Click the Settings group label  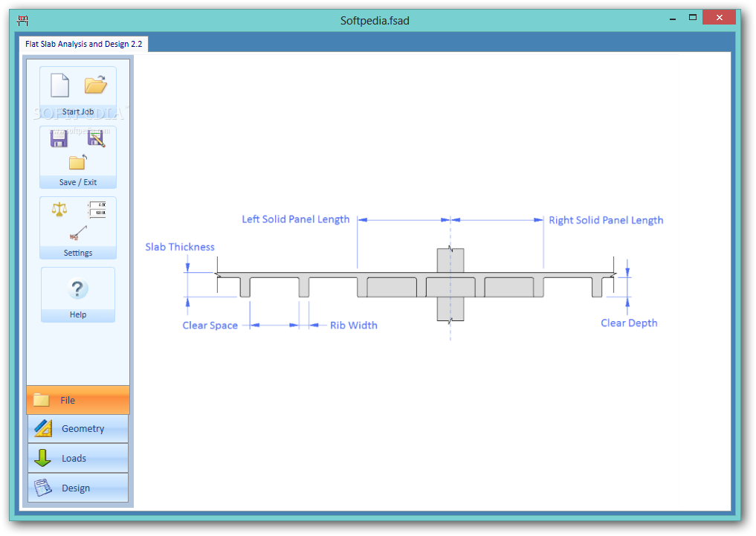(77, 253)
